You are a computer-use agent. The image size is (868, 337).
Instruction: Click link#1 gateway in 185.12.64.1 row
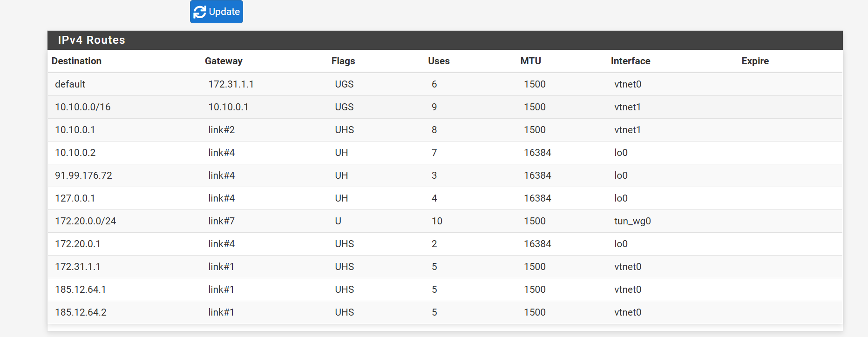click(x=221, y=290)
